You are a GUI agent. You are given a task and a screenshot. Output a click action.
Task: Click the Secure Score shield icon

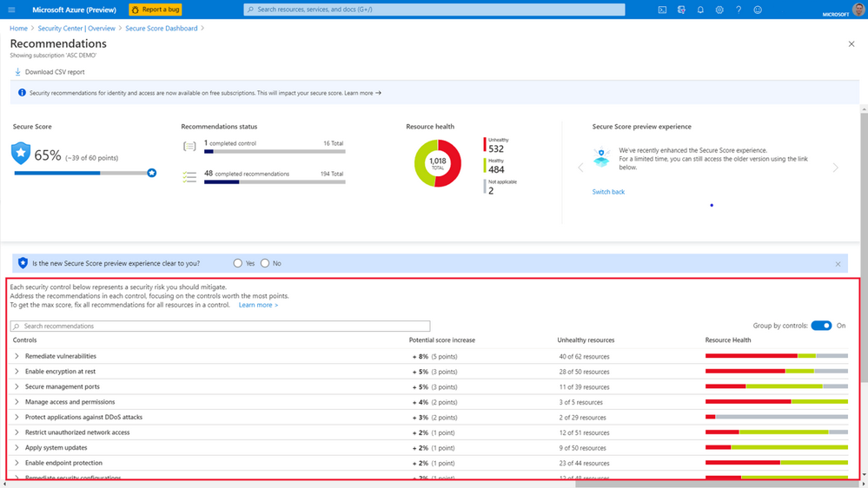click(21, 154)
